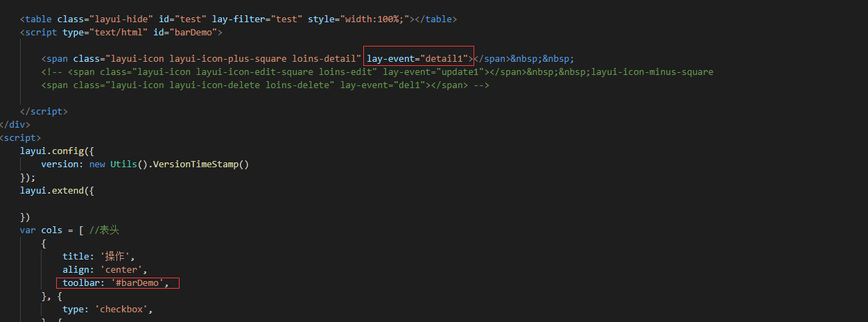Viewport: 868px width, 322px height.
Task: Click the align: 'center' line
Action: [105, 269]
